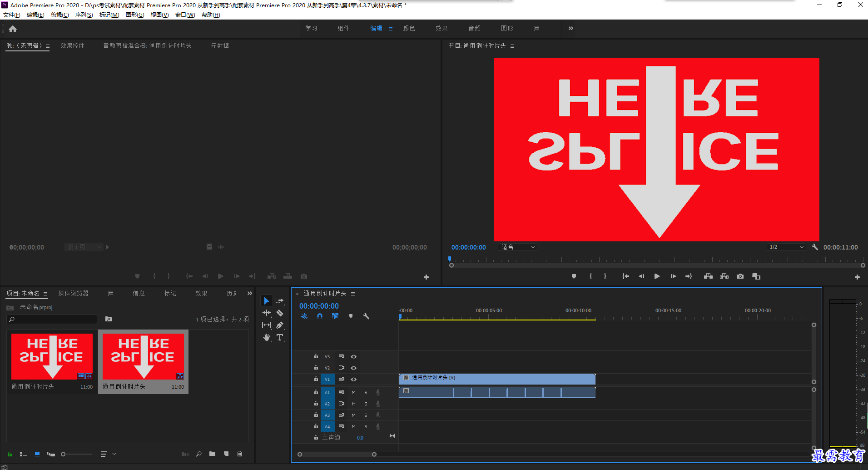Delete selected item with trash icon
The image size is (868, 470).
240,454
